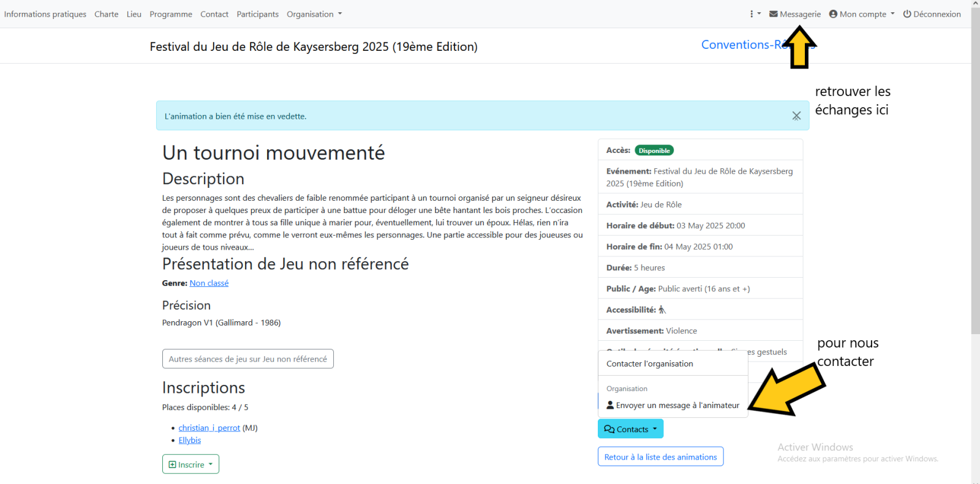The image size is (980, 484).
Task: Click the plus icon on Inscrire button
Action: pyautogui.click(x=172, y=464)
